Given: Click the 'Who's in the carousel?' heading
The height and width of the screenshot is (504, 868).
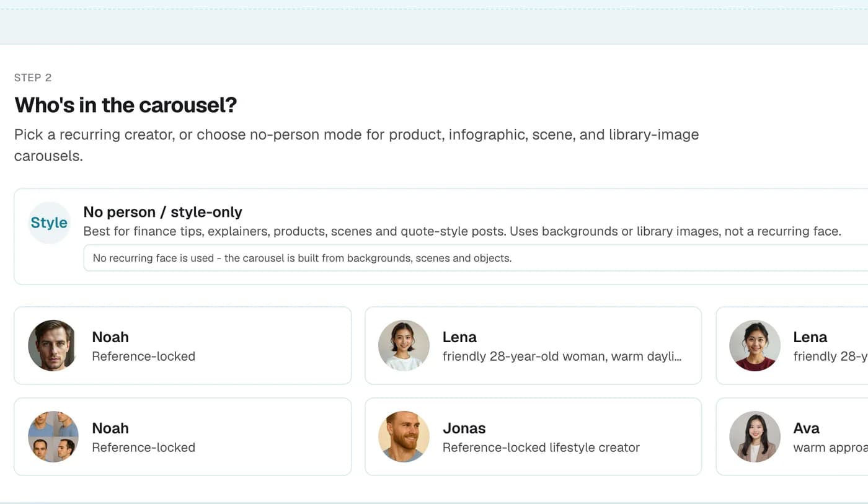Looking at the screenshot, I should 126,105.
